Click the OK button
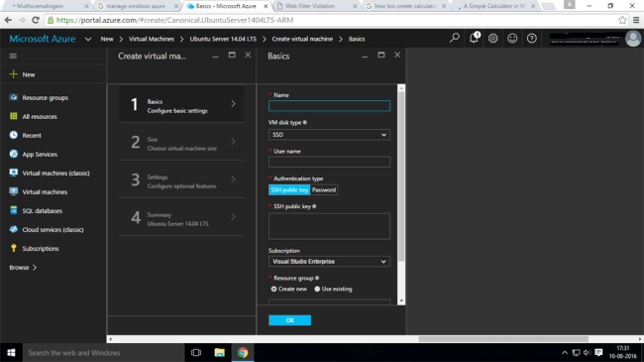This screenshot has width=644, height=362. (x=289, y=320)
